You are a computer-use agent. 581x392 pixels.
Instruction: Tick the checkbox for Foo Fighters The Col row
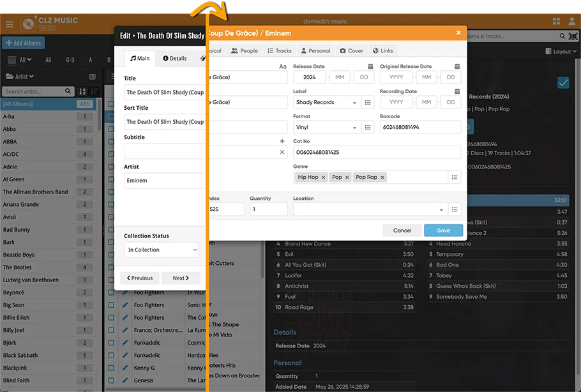click(x=111, y=317)
